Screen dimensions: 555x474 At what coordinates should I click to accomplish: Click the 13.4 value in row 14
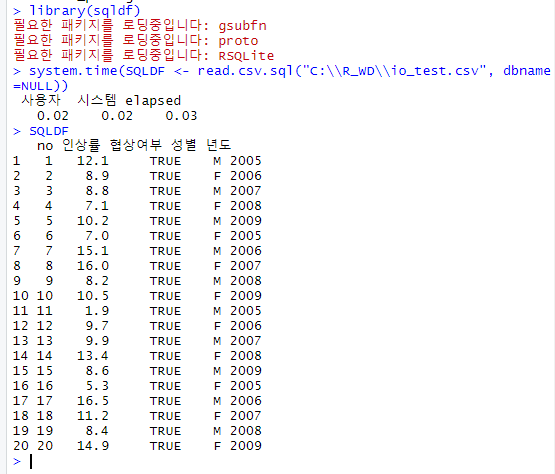(93, 355)
